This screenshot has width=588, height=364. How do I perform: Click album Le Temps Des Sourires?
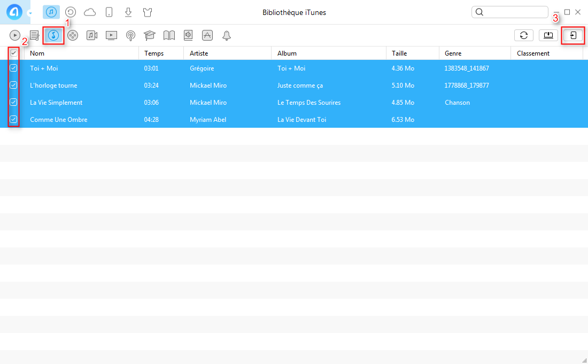point(309,102)
